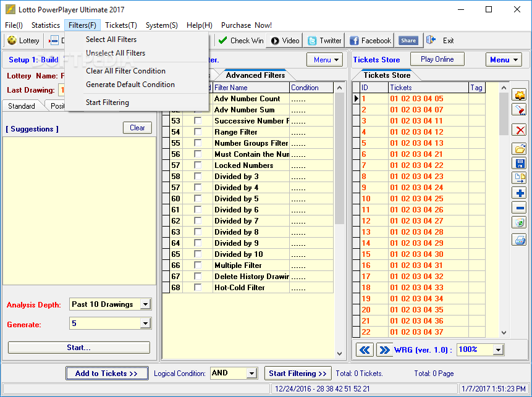Click the Start... button

pos(78,348)
